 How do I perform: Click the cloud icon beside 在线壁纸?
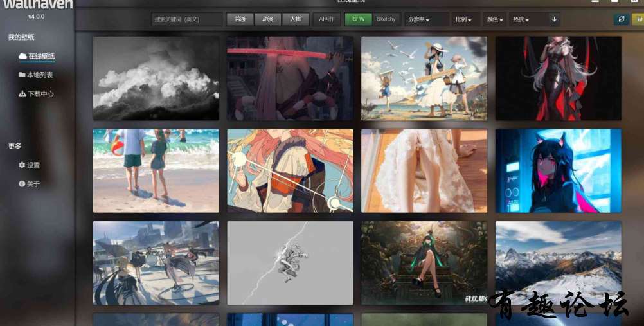click(22, 56)
